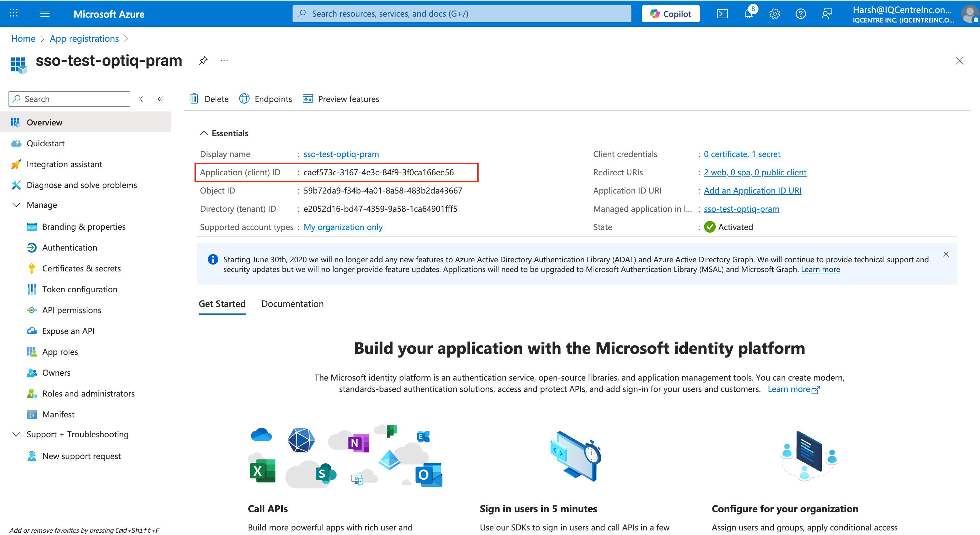980x535 pixels.
Task: Open 0 certificate, 1 secret link
Action: pyautogui.click(x=742, y=154)
